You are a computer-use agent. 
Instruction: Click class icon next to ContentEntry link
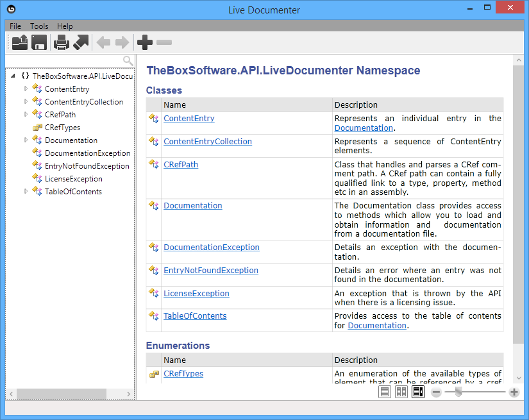click(x=154, y=119)
